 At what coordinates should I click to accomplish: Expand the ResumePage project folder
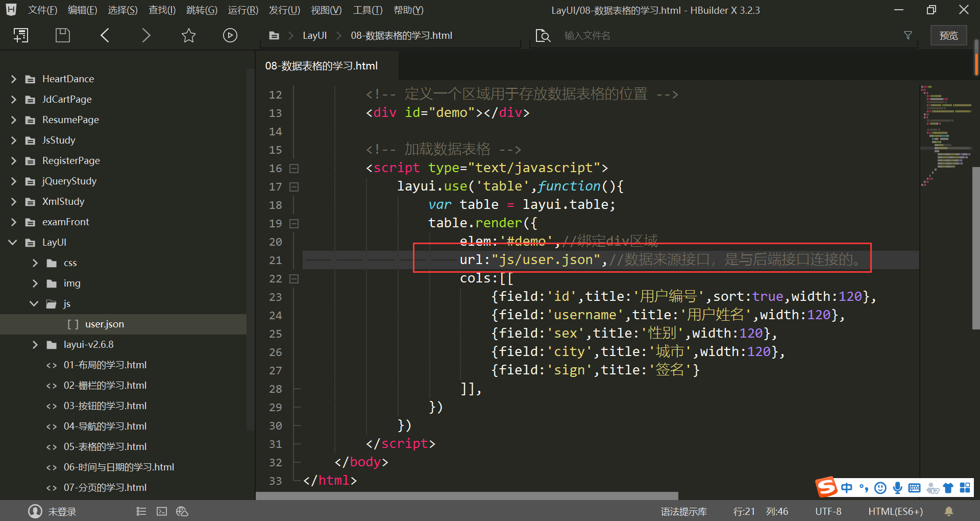coord(14,120)
